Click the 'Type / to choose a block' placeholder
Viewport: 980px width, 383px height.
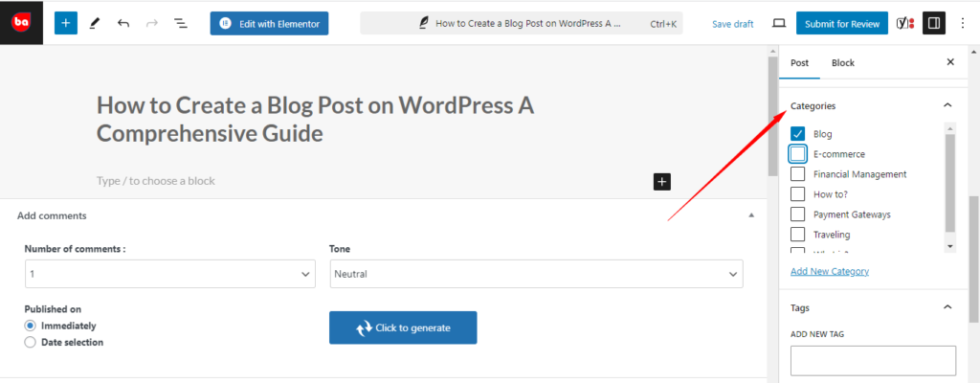156,181
